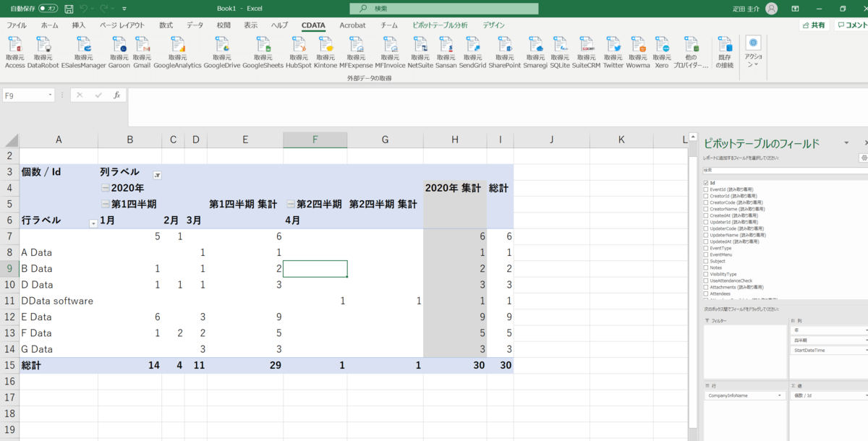Check the Subject field checkbox

click(x=706, y=261)
